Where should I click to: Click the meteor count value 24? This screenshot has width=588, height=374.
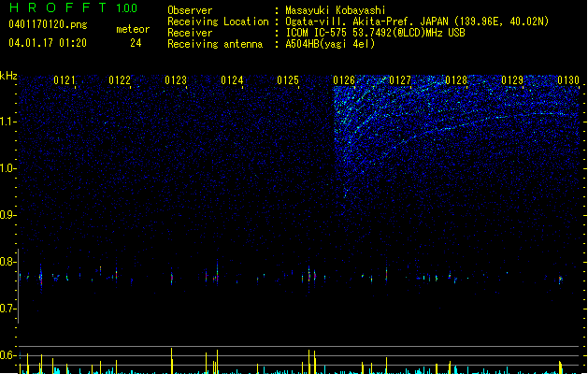click(x=136, y=43)
